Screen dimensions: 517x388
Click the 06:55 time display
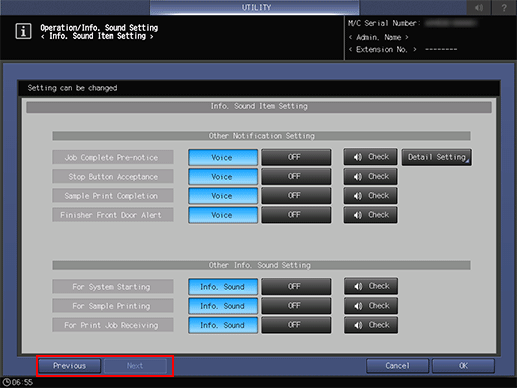[x=22, y=382]
